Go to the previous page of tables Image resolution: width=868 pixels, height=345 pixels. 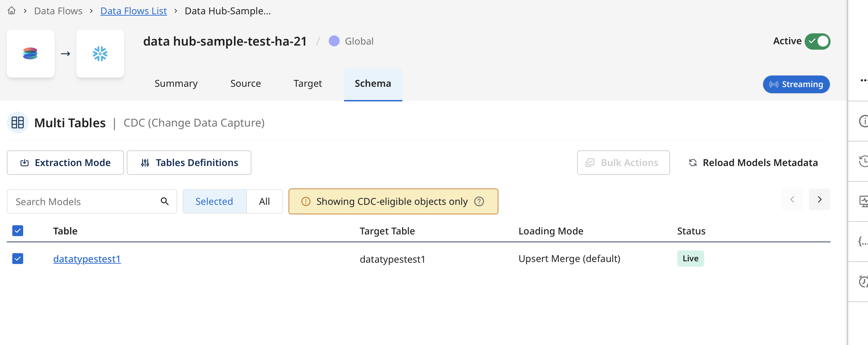point(792,199)
